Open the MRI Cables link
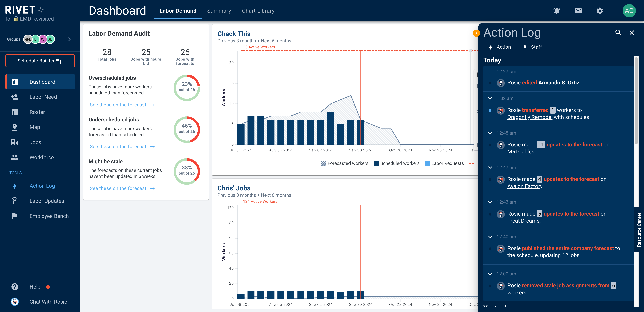 point(521,151)
